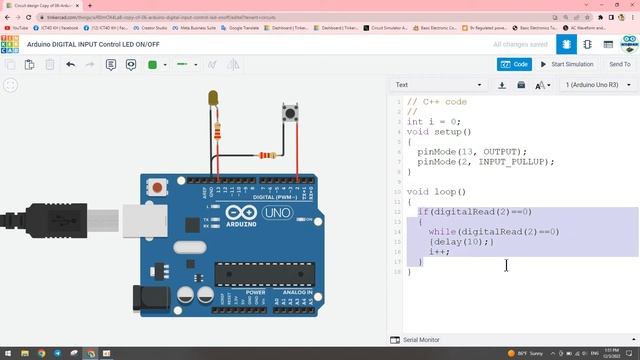Click the pushbutton component on canvas
640x360 pixels.
(x=290, y=113)
